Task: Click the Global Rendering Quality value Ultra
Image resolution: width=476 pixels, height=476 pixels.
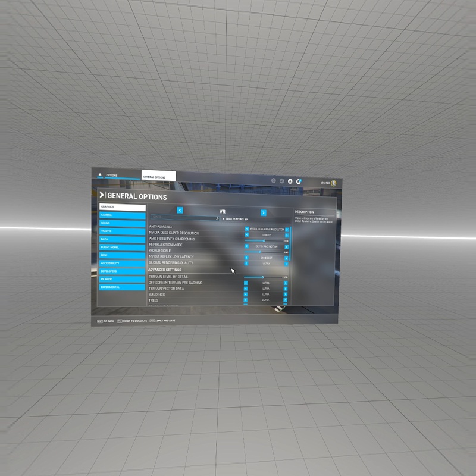Action: [x=266, y=264]
